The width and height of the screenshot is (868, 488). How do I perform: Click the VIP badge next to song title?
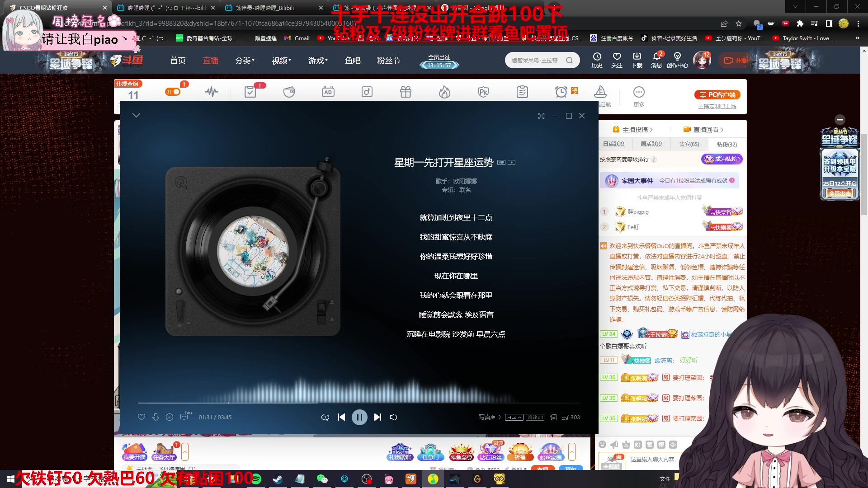501,163
